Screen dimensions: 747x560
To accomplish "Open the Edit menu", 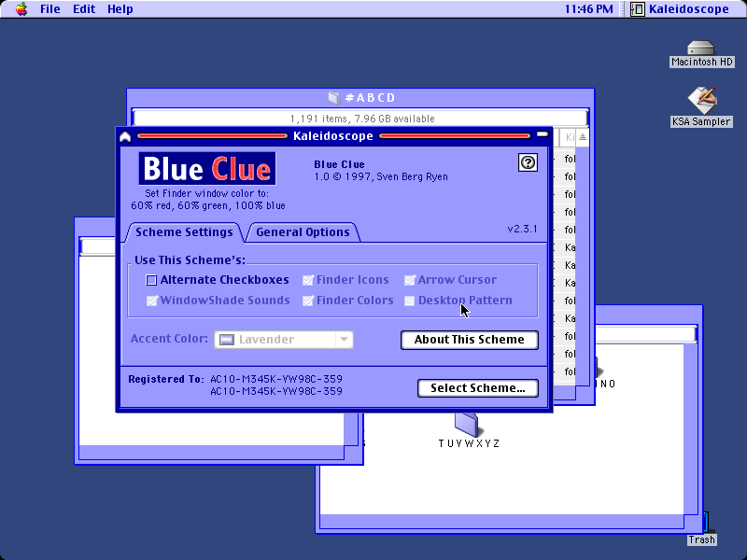I will (84, 9).
